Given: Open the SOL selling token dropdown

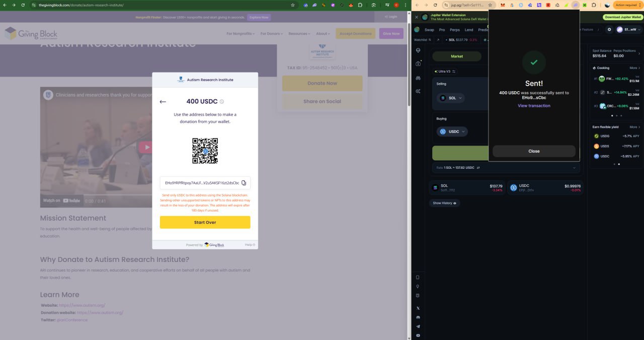Looking at the screenshot, I should [x=451, y=98].
